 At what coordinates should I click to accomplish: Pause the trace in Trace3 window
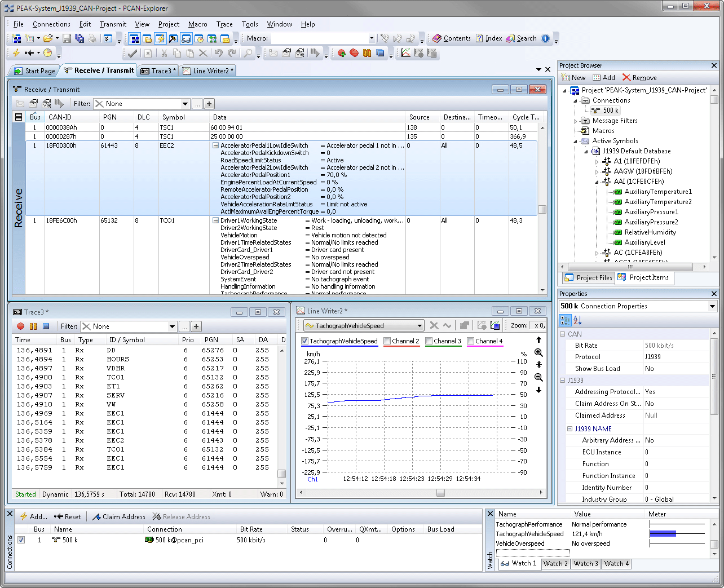[33, 326]
